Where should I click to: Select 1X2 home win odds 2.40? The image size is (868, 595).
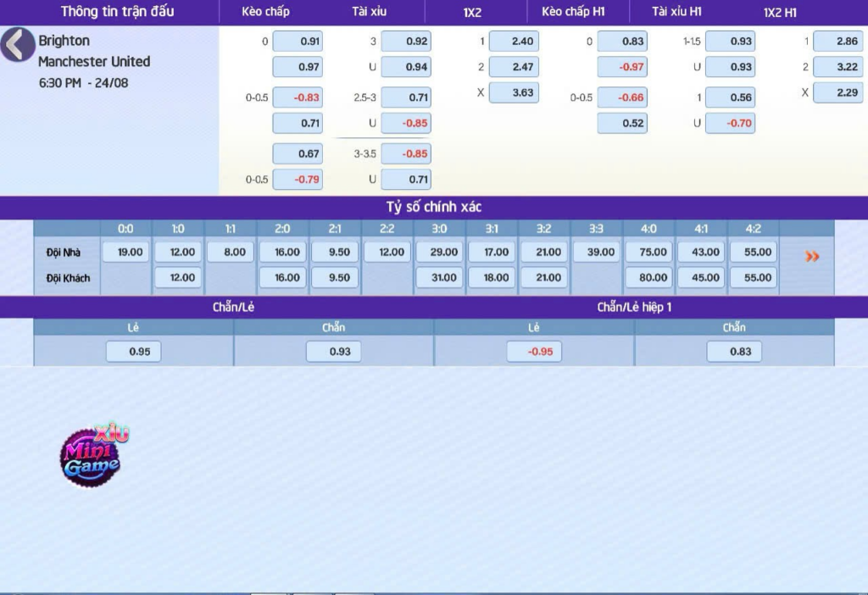[x=513, y=42]
